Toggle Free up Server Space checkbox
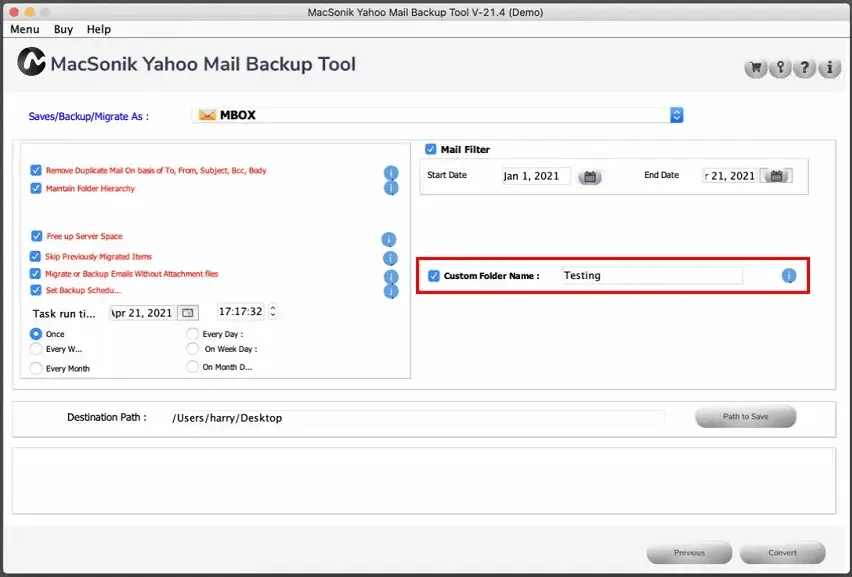Image resolution: width=852 pixels, height=577 pixels. [x=36, y=236]
